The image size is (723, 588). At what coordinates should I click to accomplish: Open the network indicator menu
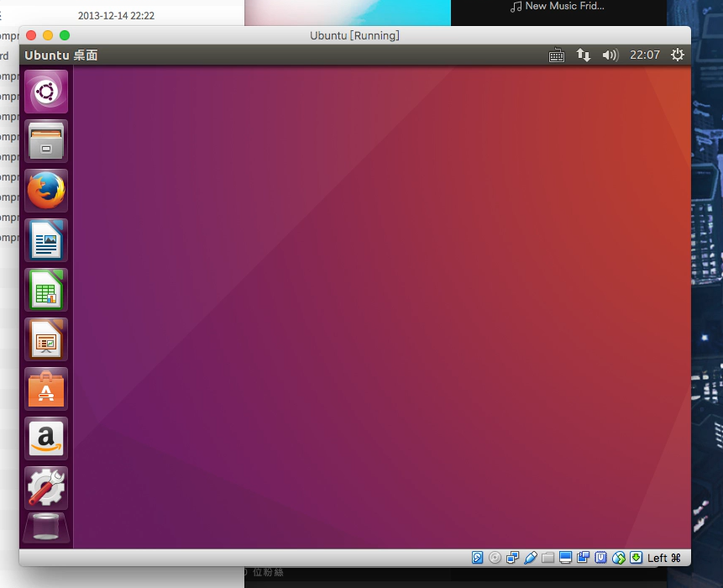(x=584, y=55)
